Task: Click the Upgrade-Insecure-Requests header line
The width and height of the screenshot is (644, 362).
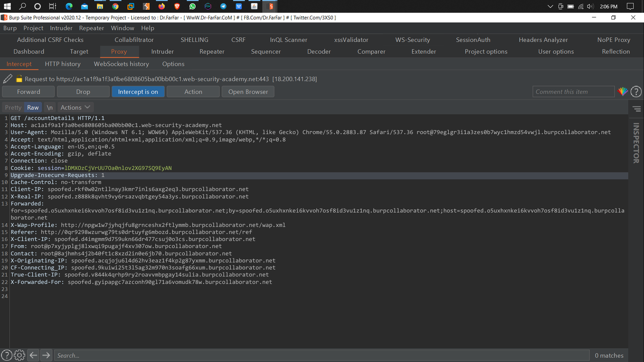Action: click(318, 175)
